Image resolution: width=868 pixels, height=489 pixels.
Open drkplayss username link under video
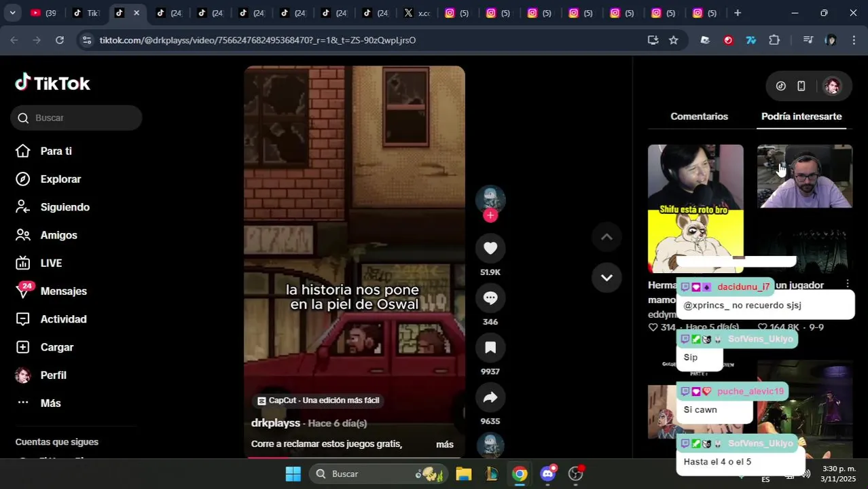click(x=276, y=423)
